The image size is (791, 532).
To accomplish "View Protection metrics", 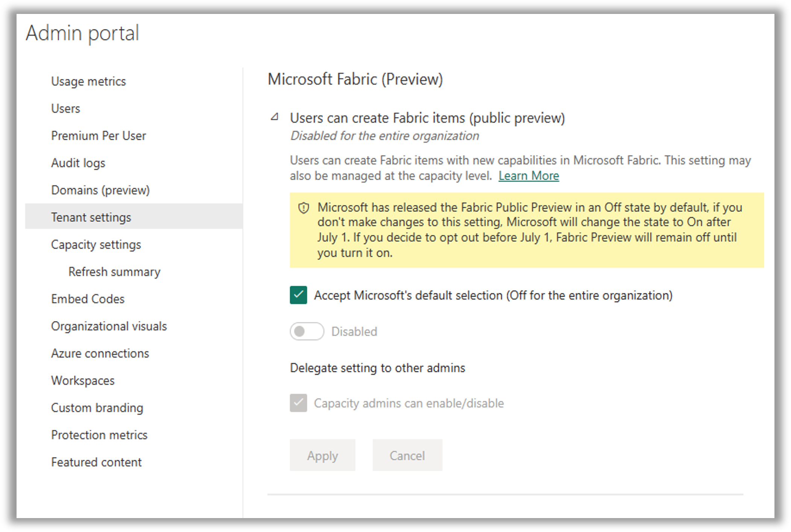I will 99,435.
